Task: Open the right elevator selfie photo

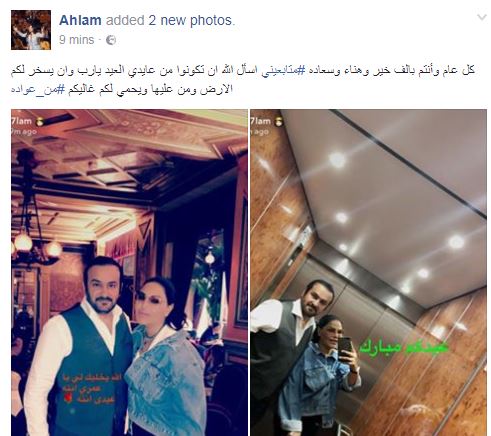Action: point(368,272)
